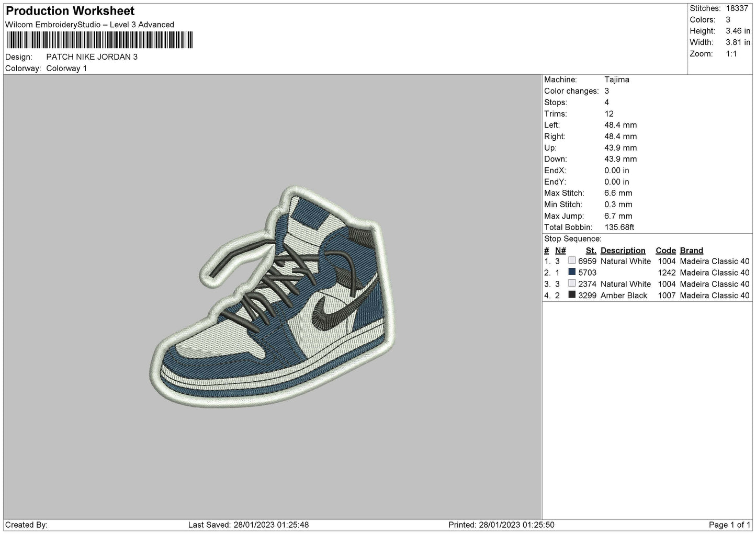The image size is (756, 534).
Task: Click the width value '3.81 in'
Action: 738,42
